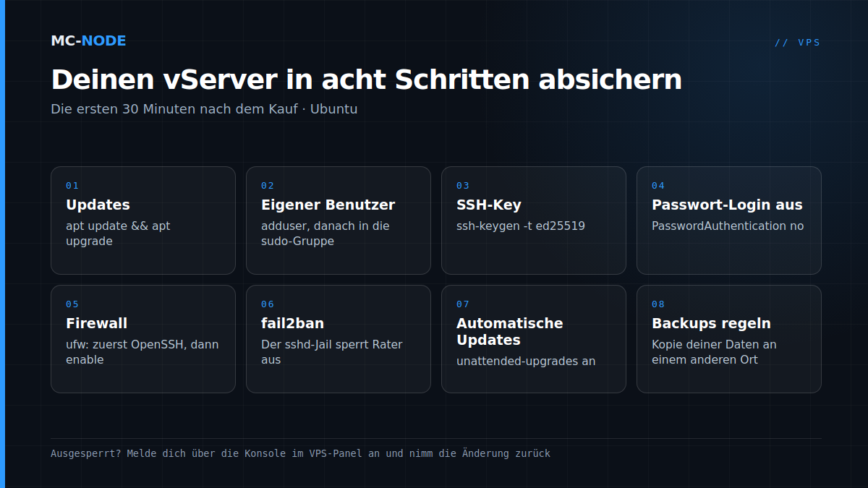Click step number 06

[x=268, y=304]
